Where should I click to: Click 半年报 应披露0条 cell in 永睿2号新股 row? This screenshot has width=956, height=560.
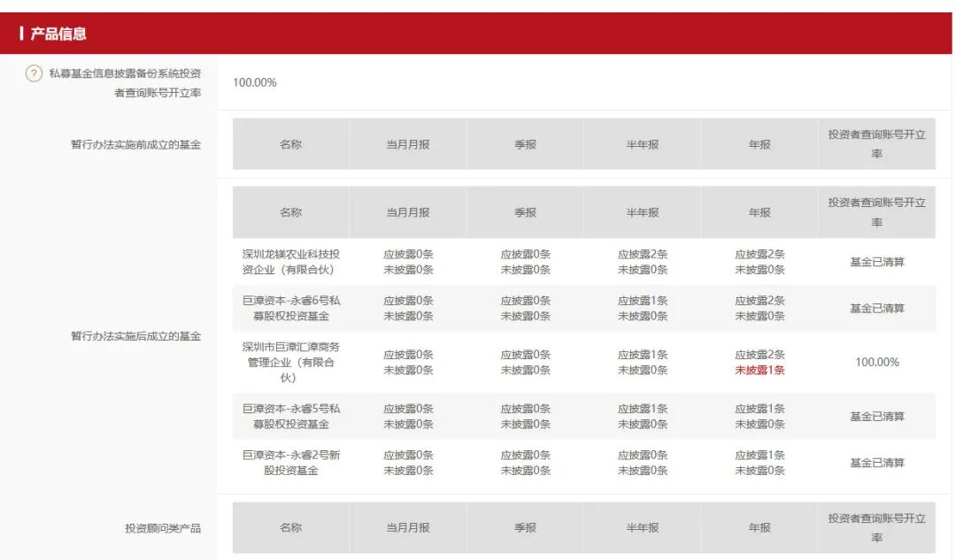[643, 463]
